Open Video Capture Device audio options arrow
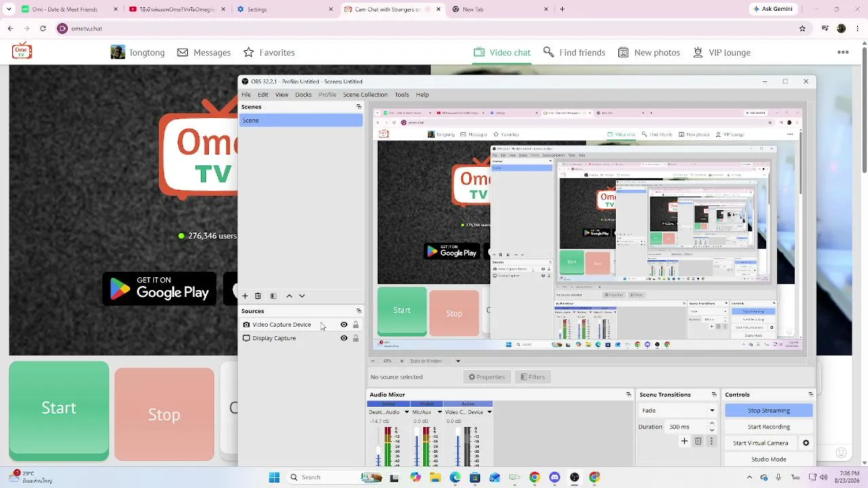Viewport: 868px width, 488px height. pyautogui.click(x=489, y=412)
